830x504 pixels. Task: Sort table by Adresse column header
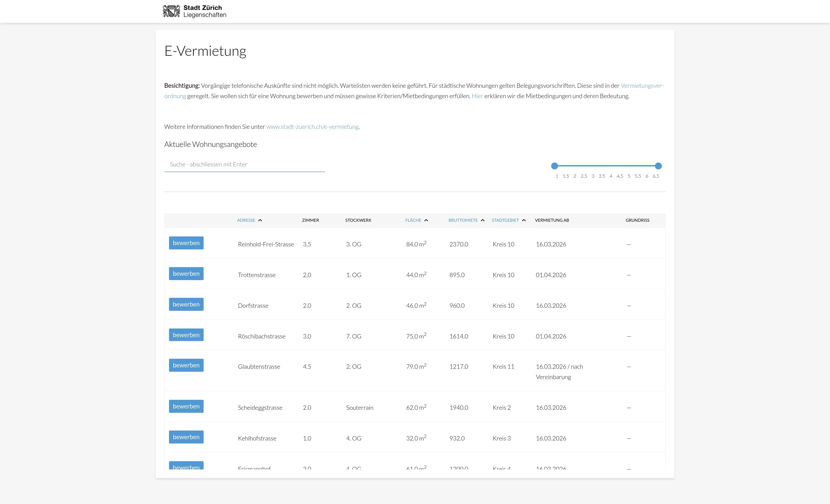click(x=246, y=220)
